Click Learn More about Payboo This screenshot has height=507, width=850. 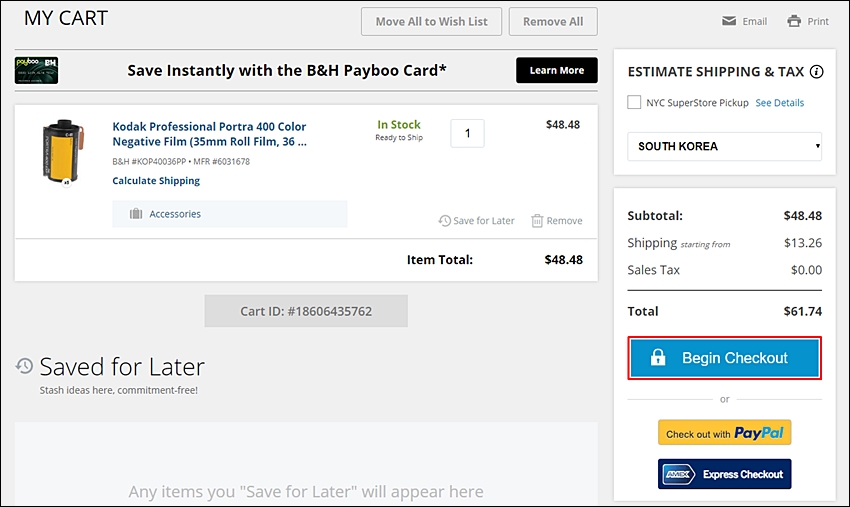[x=557, y=70]
